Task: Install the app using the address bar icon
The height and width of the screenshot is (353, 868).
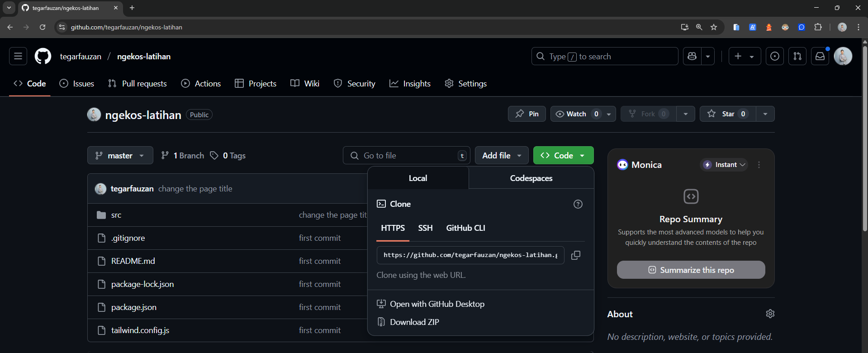Action: tap(685, 27)
